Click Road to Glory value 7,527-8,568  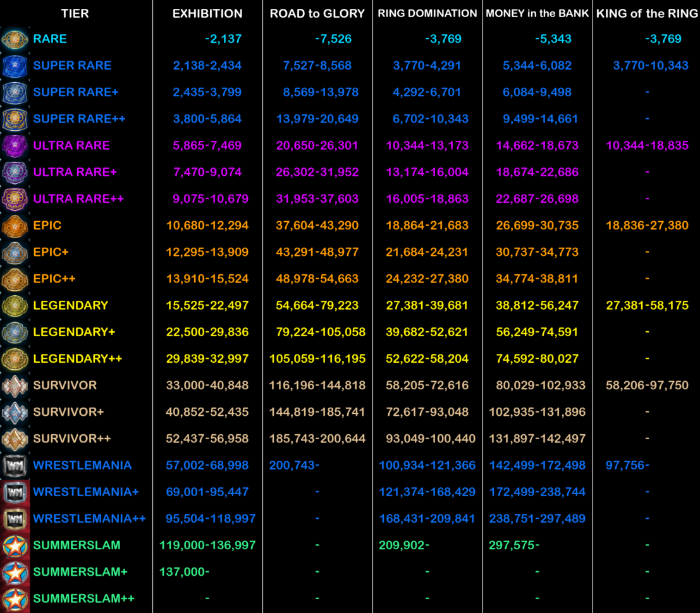click(317, 66)
